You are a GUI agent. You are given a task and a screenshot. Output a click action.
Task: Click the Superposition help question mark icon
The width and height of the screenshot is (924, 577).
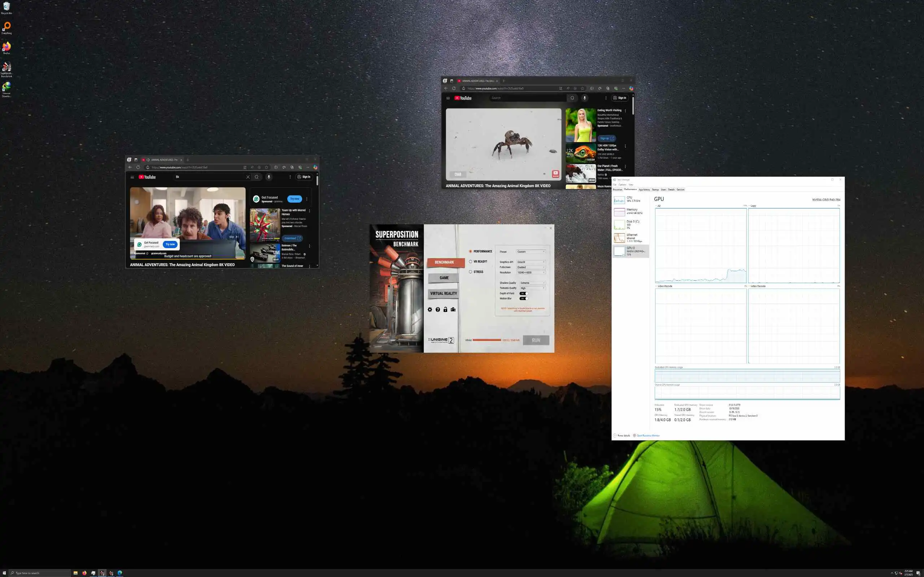tap(437, 309)
